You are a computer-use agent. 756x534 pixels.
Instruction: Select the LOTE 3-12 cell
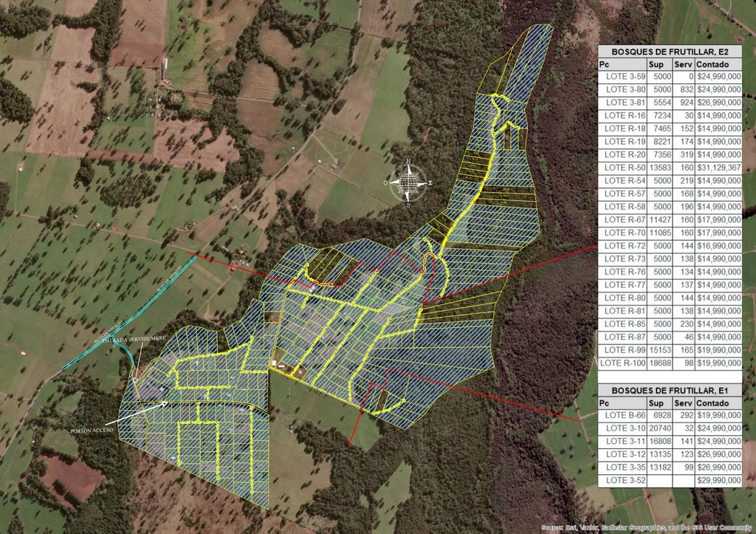pyautogui.click(x=622, y=454)
